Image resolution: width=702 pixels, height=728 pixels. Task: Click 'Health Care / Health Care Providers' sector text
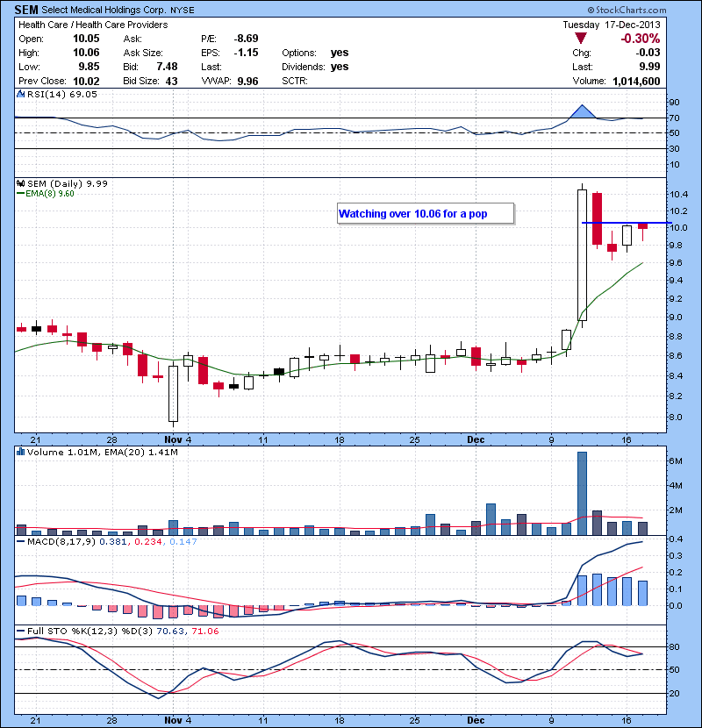pyautogui.click(x=93, y=25)
